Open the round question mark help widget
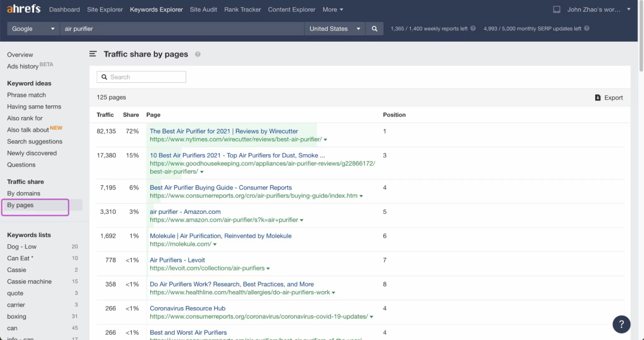 (621, 325)
